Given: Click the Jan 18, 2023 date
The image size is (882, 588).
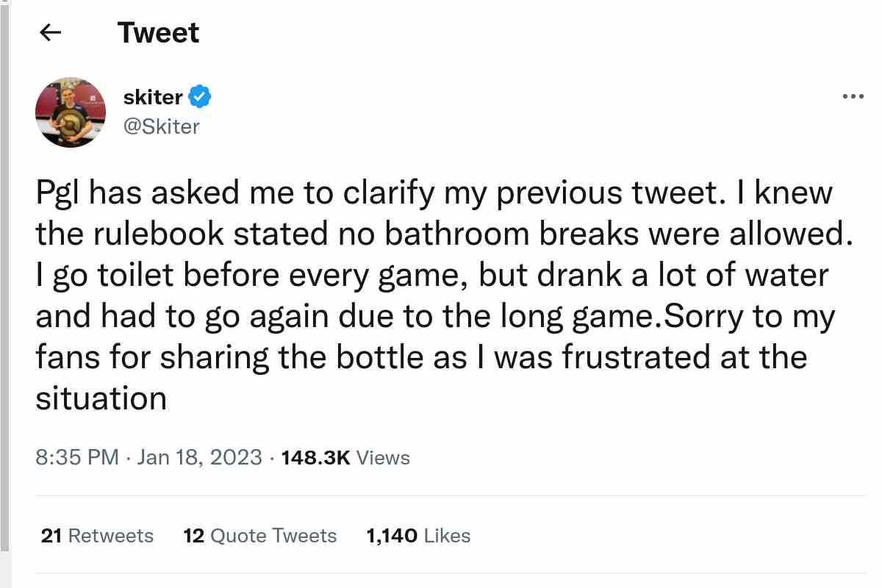Looking at the screenshot, I should coord(199,457).
